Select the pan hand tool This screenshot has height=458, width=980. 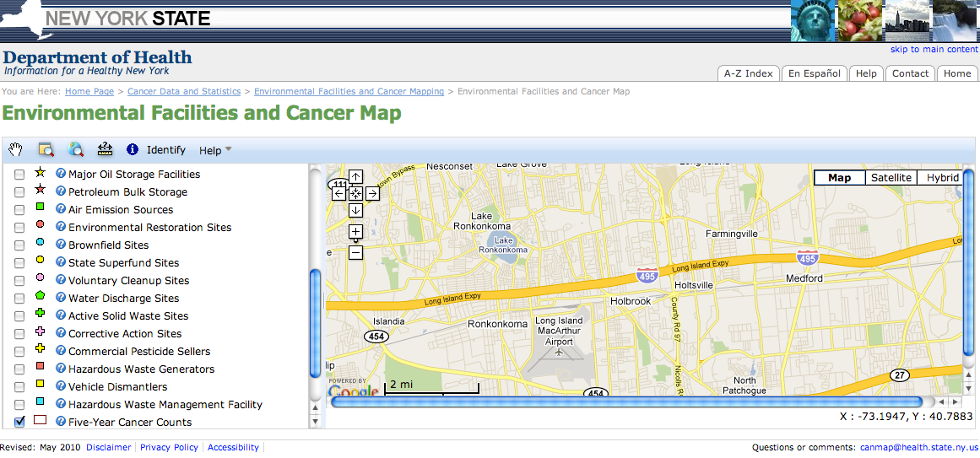point(15,149)
